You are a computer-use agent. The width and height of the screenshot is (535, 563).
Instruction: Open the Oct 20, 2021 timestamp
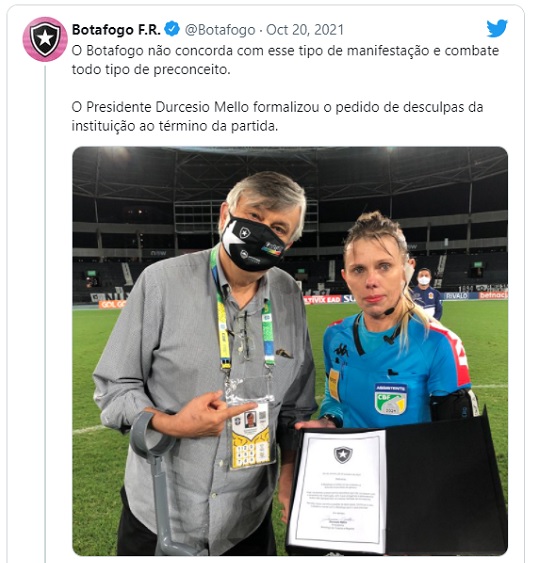(305, 29)
